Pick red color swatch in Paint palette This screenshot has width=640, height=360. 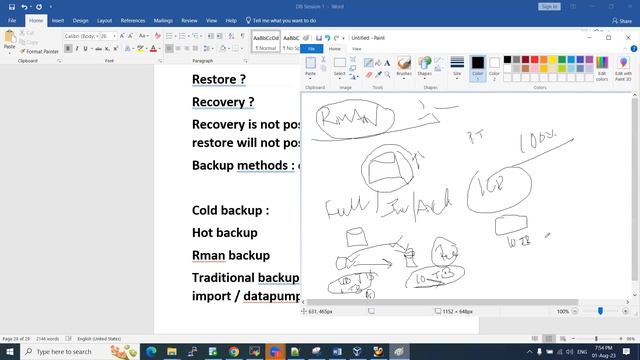tap(534, 60)
